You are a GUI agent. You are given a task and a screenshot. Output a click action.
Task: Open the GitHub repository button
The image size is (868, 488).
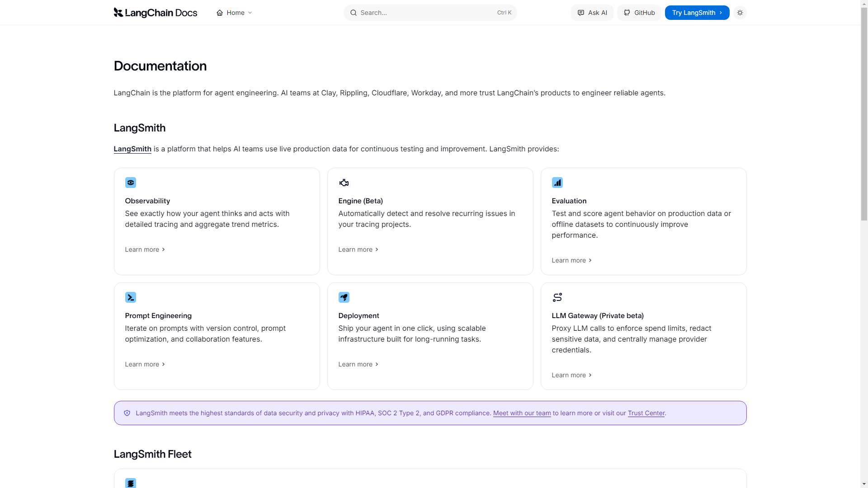(639, 13)
